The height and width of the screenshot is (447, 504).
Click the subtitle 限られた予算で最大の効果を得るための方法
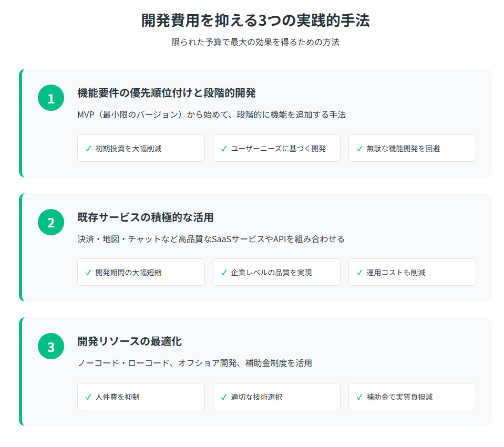click(x=255, y=42)
